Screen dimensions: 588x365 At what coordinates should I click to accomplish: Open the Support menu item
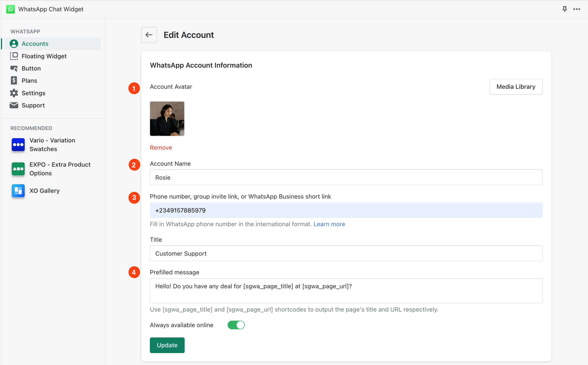tap(52, 105)
